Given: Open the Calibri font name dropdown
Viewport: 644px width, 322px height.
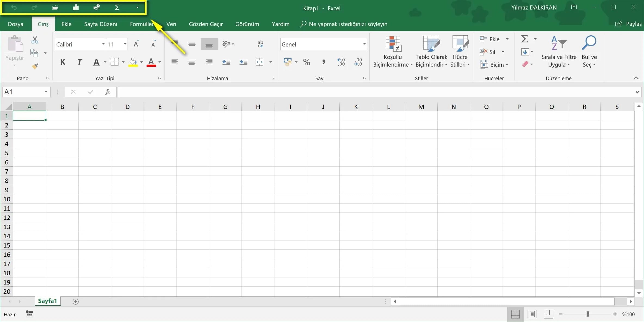Looking at the screenshot, I should click(103, 44).
